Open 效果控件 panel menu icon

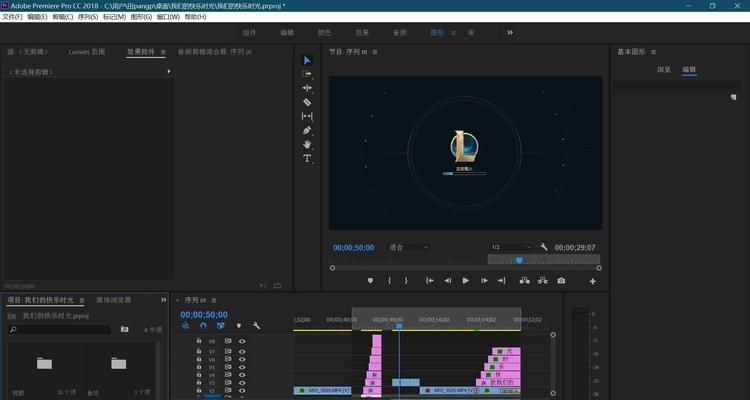point(163,52)
